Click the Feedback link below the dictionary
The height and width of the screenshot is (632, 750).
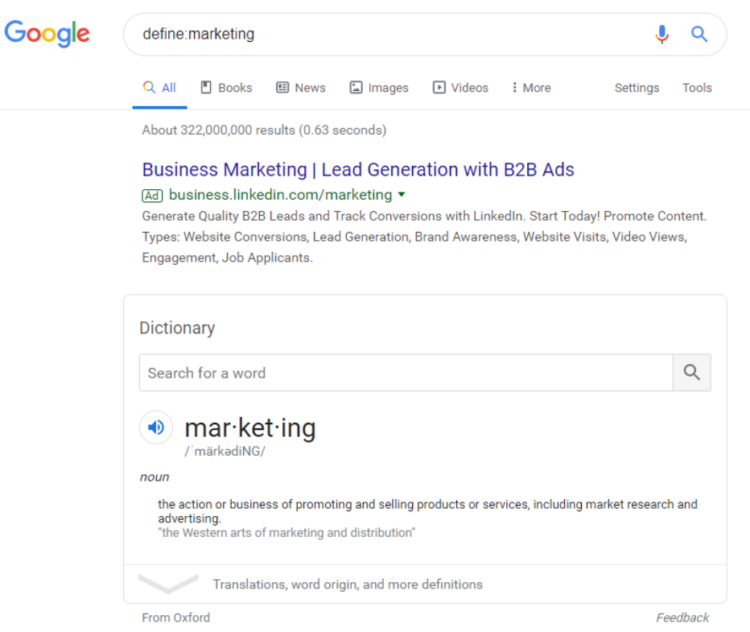(682, 617)
